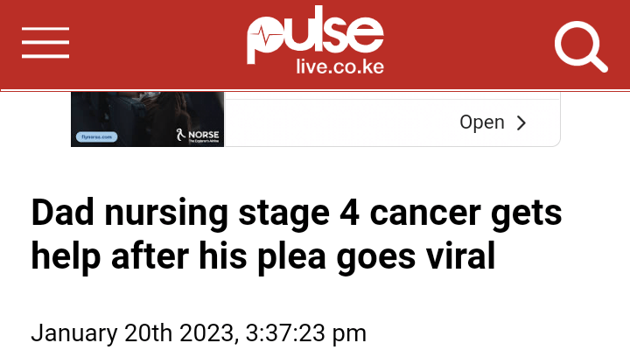630x364 pixels.
Task: Tap the search magnifier icon
Action: (x=581, y=45)
